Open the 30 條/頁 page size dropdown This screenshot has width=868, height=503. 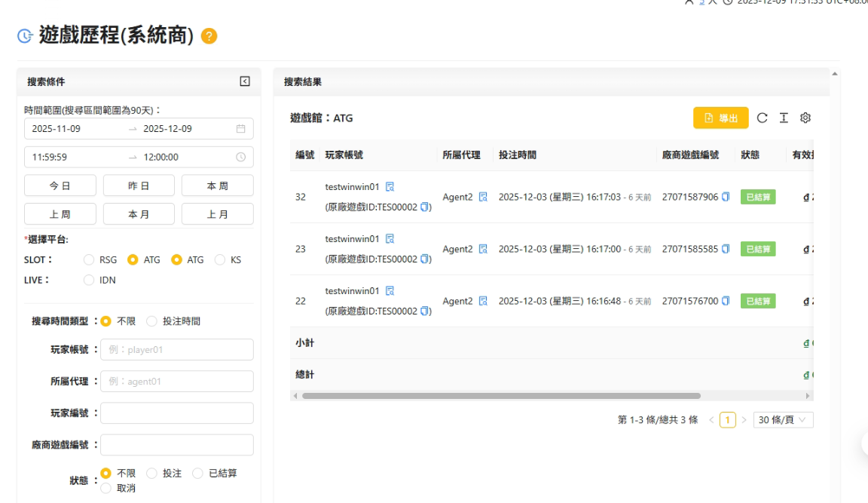[x=783, y=420]
